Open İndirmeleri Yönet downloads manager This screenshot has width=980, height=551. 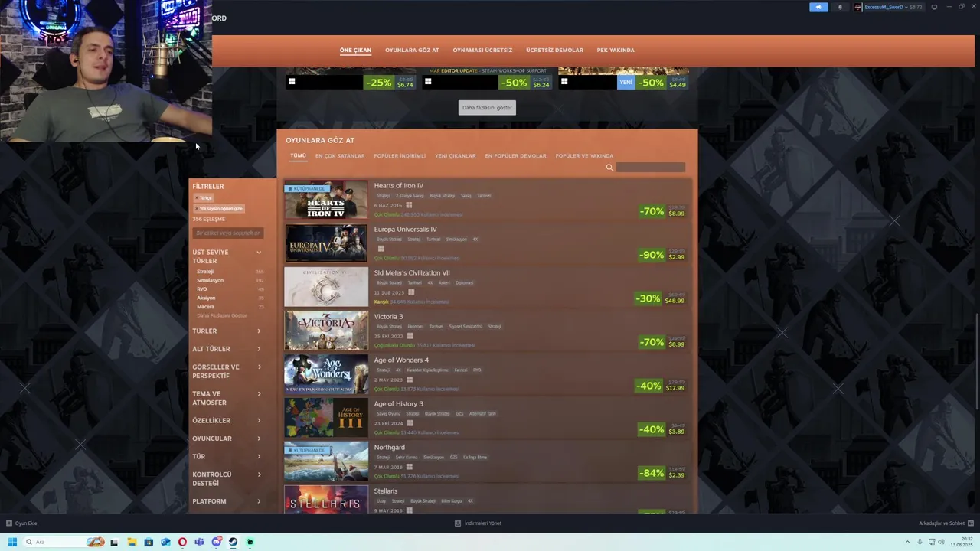[478, 523]
